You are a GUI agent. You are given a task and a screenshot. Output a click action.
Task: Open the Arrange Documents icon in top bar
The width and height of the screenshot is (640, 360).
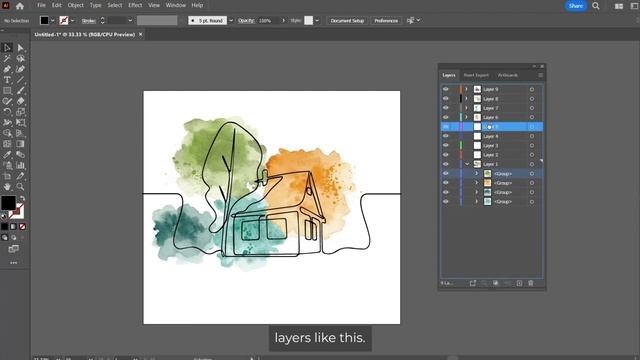pyautogui.click(x=619, y=6)
